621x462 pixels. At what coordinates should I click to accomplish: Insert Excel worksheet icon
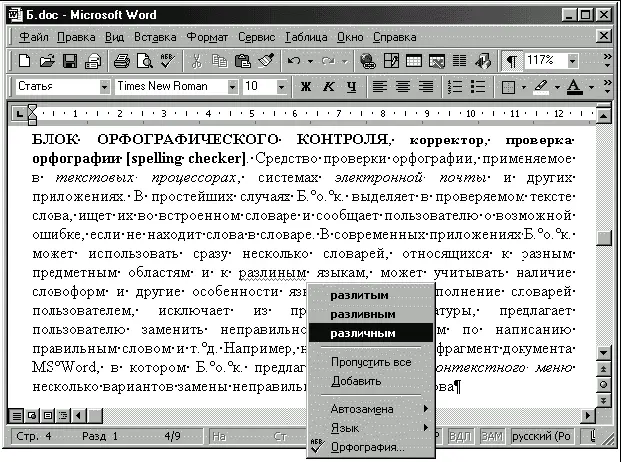click(x=436, y=61)
